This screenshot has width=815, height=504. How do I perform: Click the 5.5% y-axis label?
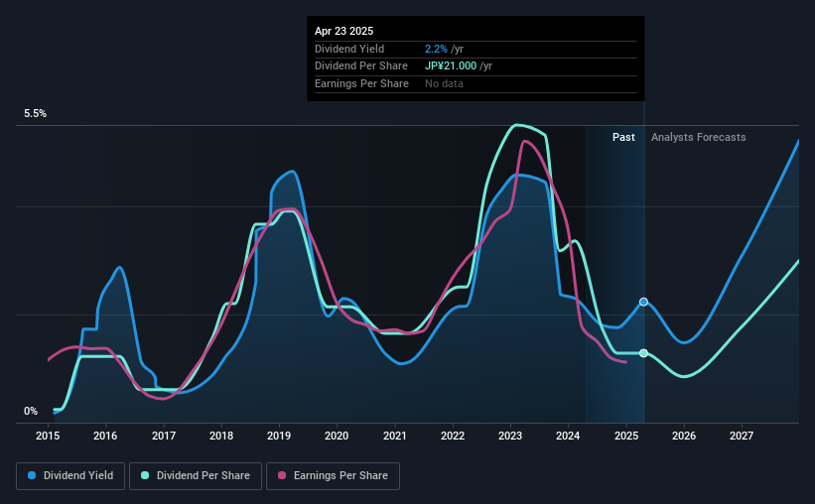point(35,113)
